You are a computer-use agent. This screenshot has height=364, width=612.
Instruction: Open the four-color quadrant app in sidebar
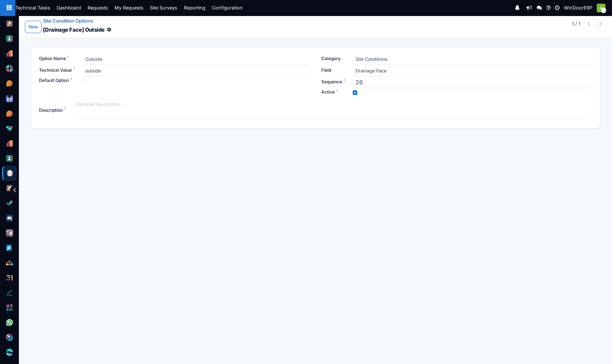tap(9, 68)
